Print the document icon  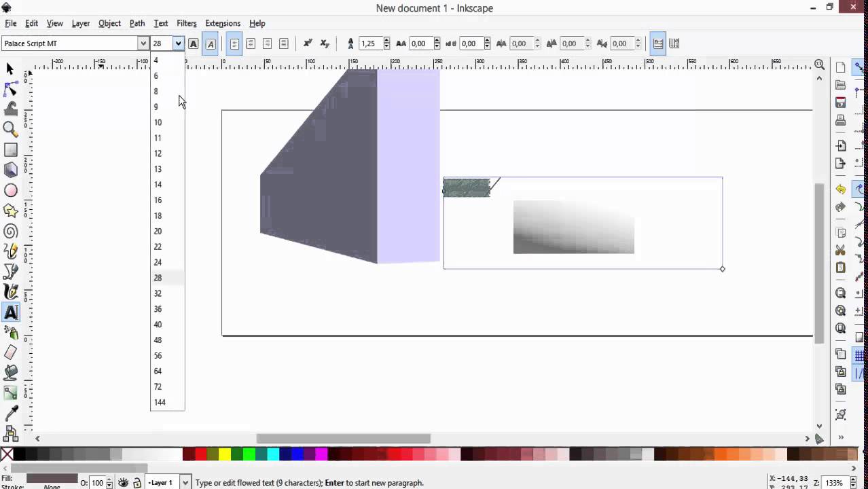click(x=841, y=121)
